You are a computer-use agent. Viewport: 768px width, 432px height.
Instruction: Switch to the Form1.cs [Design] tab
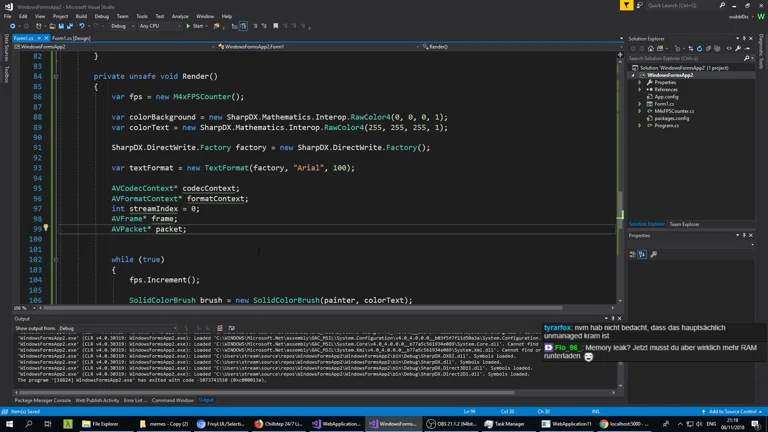[72, 38]
